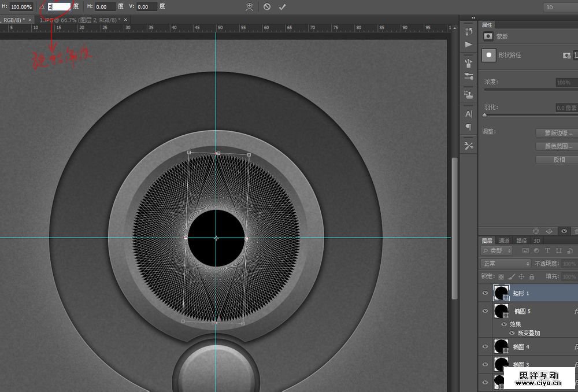Open the 正常 blend mode dropdown
The height and width of the screenshot is (392, 578).
point(505,264)
